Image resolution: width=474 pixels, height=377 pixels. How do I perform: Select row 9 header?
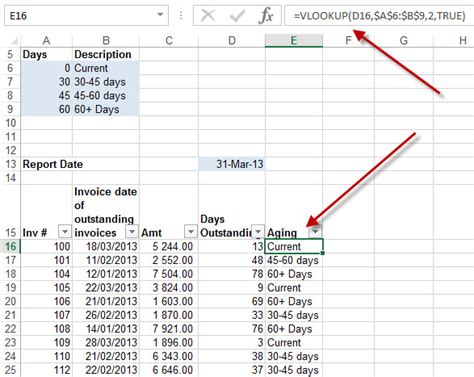click(x=10, y=109)
